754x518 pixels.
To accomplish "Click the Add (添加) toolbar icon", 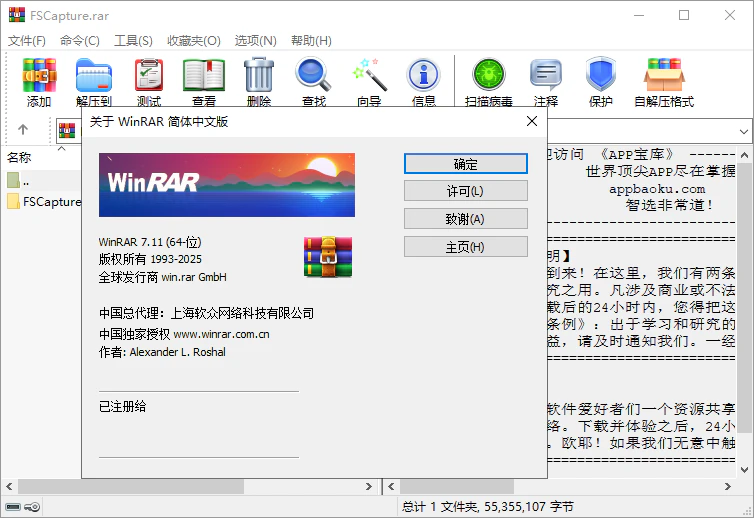I will point(39,75).
